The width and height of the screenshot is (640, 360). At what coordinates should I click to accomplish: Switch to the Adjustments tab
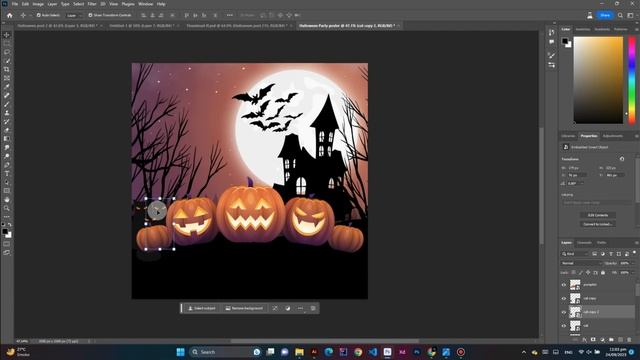click(613, 136)
